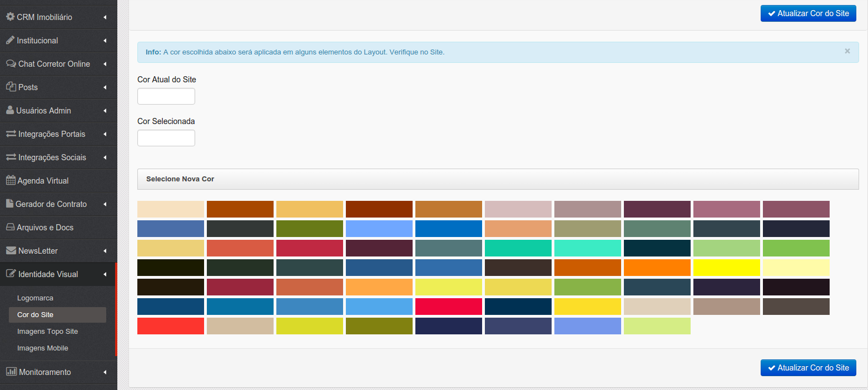Expand CRM Imobiliário submenu arrow
This screenshot has width=868, height=390.
pyautogui.click(x=105, y=17)
